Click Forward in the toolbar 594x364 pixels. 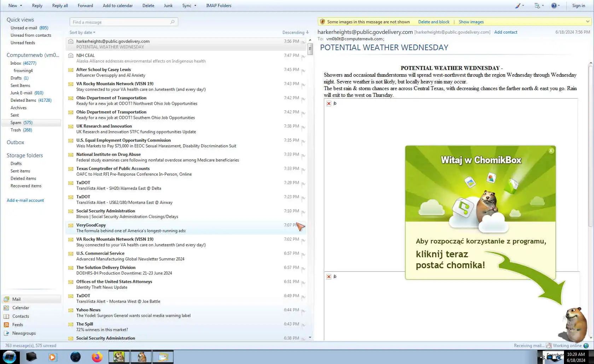tap(85, 6)
